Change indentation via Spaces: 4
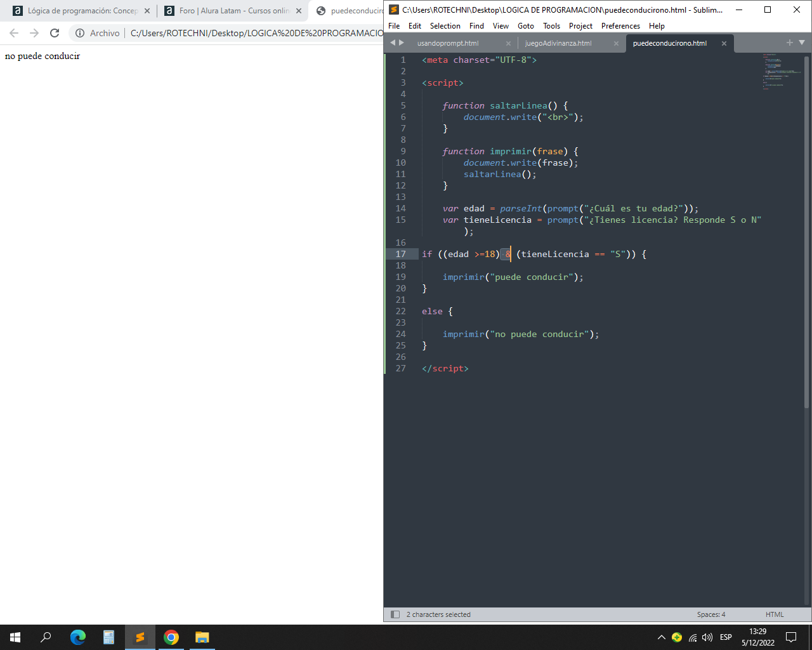The height and width of the screenshot is (650, 812). point(711,614)
